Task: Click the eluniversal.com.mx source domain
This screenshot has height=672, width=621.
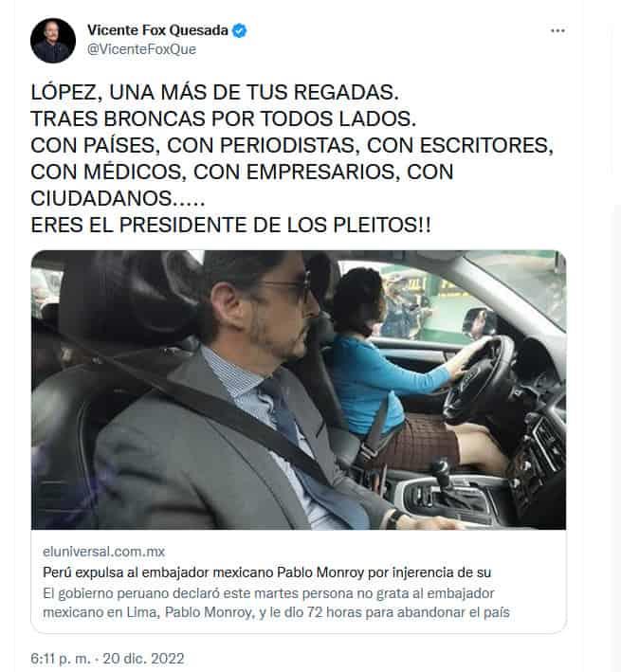Action: click(103, 552)
